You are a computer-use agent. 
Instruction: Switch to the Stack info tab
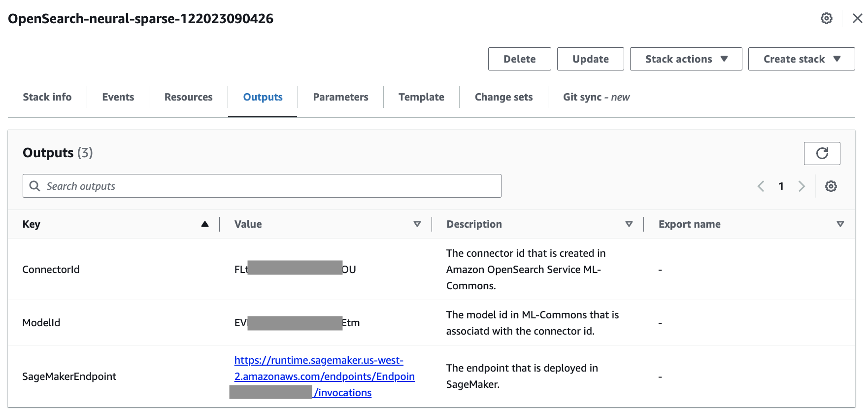[47, 97]
